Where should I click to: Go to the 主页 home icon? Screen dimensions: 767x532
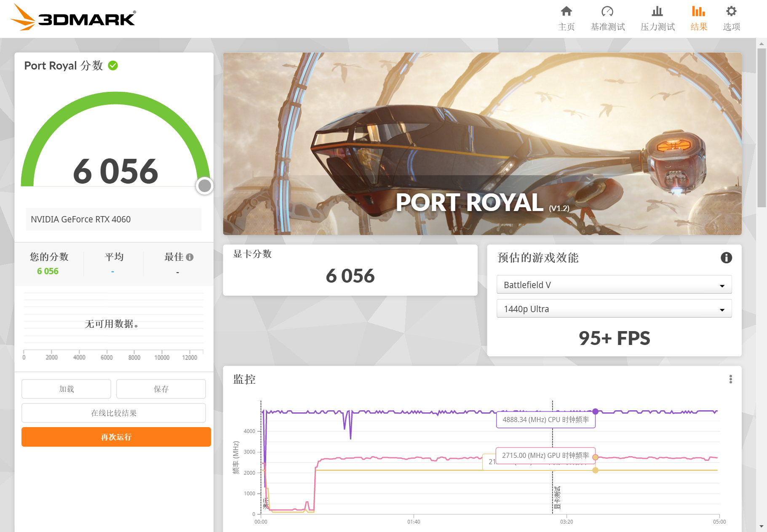566,11
